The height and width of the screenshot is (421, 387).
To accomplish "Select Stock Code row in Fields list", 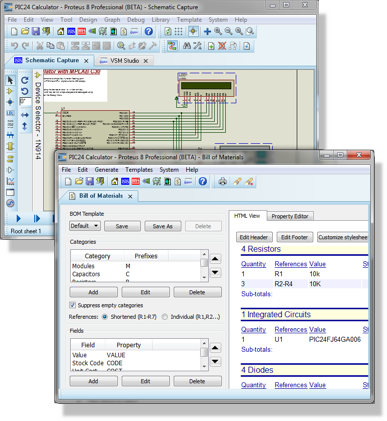I will pyautogui.click(x=136, y=363).
